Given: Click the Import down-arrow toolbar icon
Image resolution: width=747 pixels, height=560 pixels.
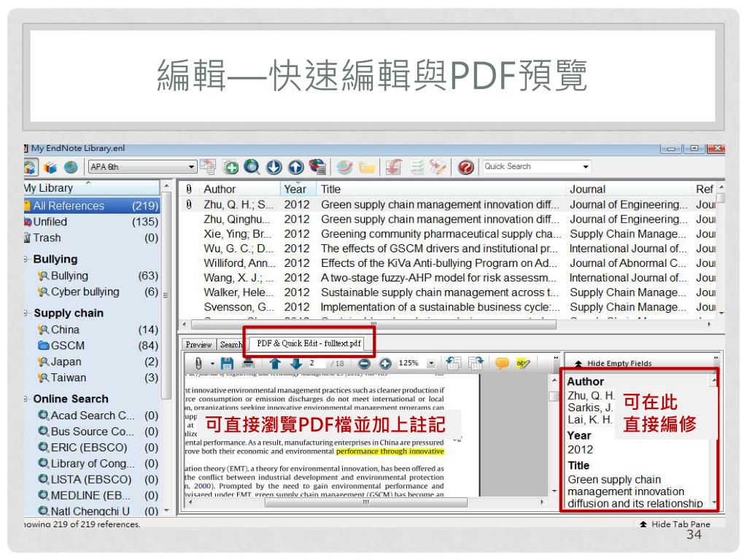Looking at the screenshot, I should (x=274, y=167).
